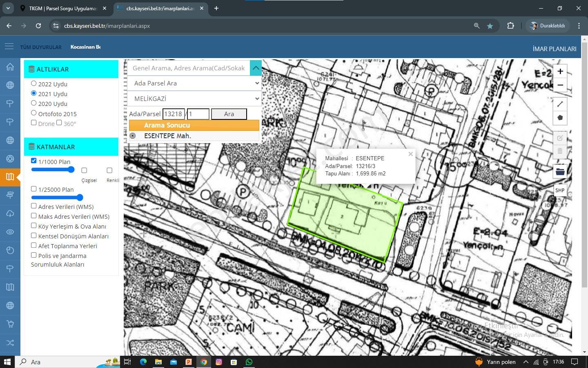588x368 pixels.
Task: Click the Genel Arama search box
Action: click(x=189, y=68)
